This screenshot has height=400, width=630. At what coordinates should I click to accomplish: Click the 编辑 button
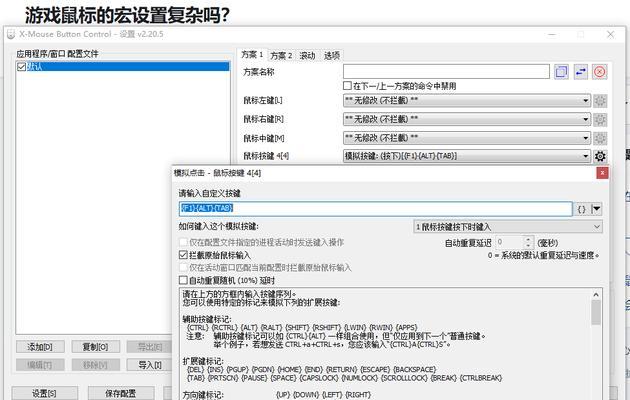tap(40, 365)
